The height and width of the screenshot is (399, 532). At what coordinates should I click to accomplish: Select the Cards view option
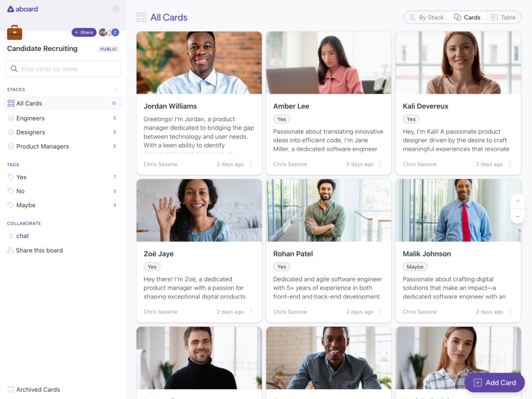(467, 17)
